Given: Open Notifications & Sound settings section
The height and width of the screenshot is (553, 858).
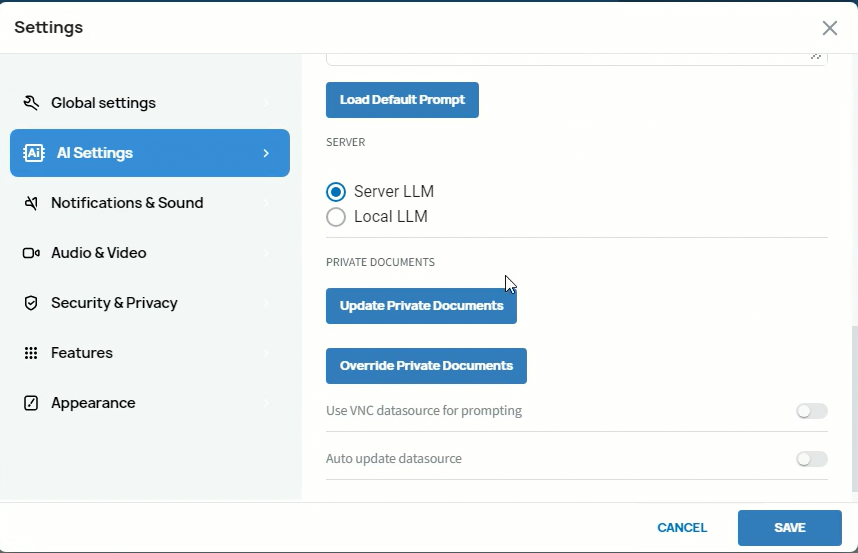Looking at the screenshot, I should point(127,203).
